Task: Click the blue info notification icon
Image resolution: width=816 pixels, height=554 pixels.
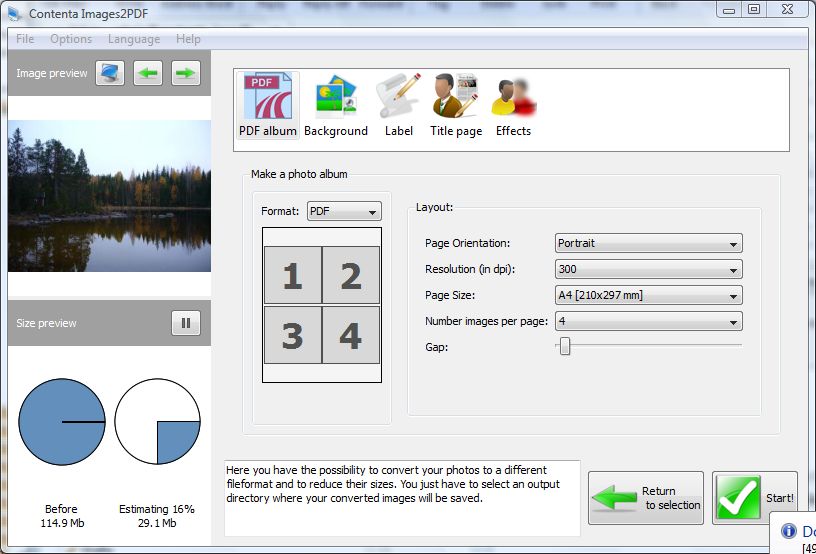Action: (788, 531)
